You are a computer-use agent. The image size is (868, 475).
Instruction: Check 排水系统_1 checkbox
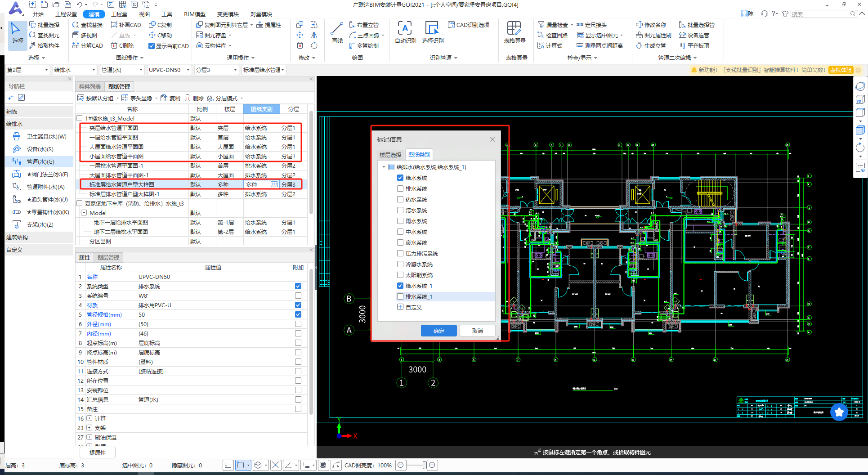pyautogui.click(x=400, y=296)
